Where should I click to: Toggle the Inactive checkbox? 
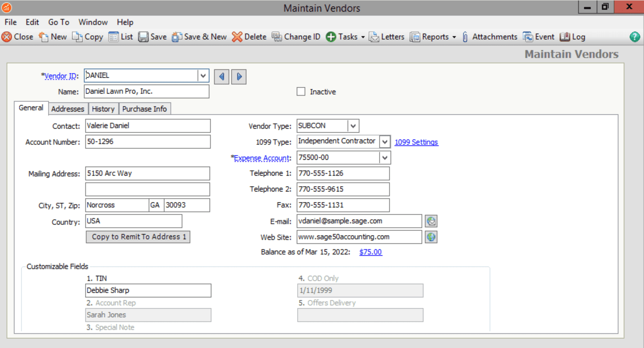(x=301, y=92)
